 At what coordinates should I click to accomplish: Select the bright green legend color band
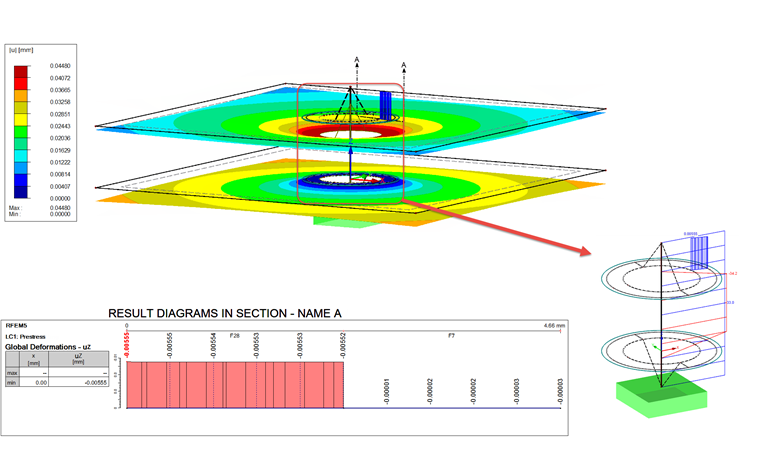coord(21,132)
